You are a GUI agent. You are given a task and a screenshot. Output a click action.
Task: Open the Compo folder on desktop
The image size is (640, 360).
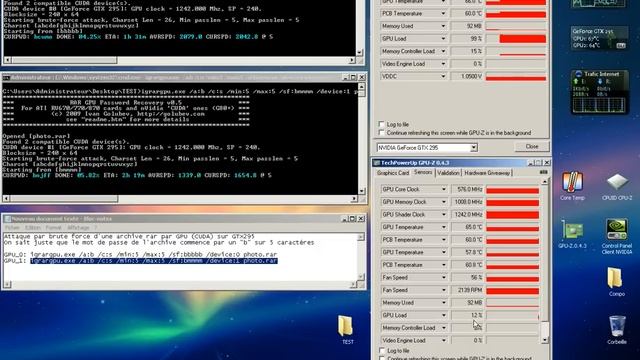point(616,282)
